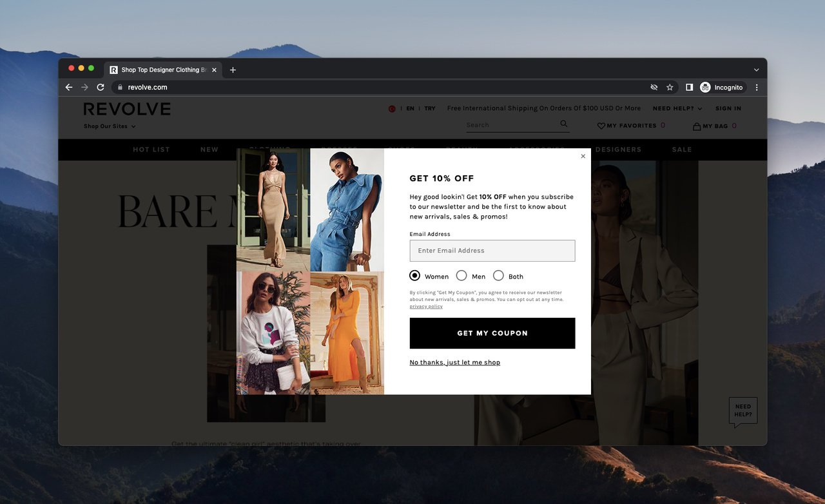Click the REVOLVE logo
The width and height of the screenshot is (825, 504).
tap(126, 109)
